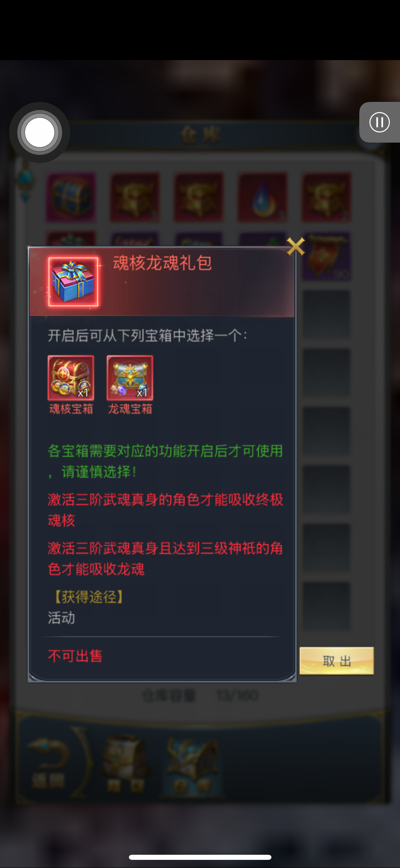Tap the 魂核龙魂礼包 gift box icon

click(x=73, y=282)
